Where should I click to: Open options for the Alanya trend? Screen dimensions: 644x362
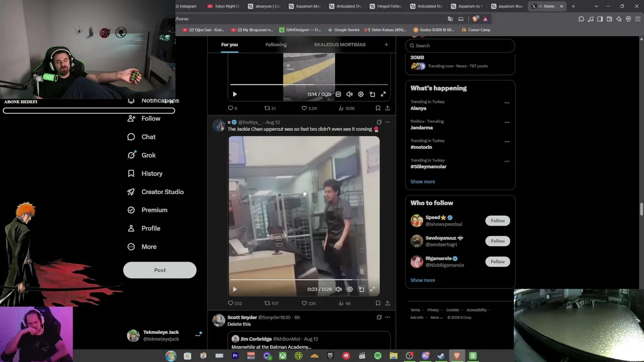(507, 103)
